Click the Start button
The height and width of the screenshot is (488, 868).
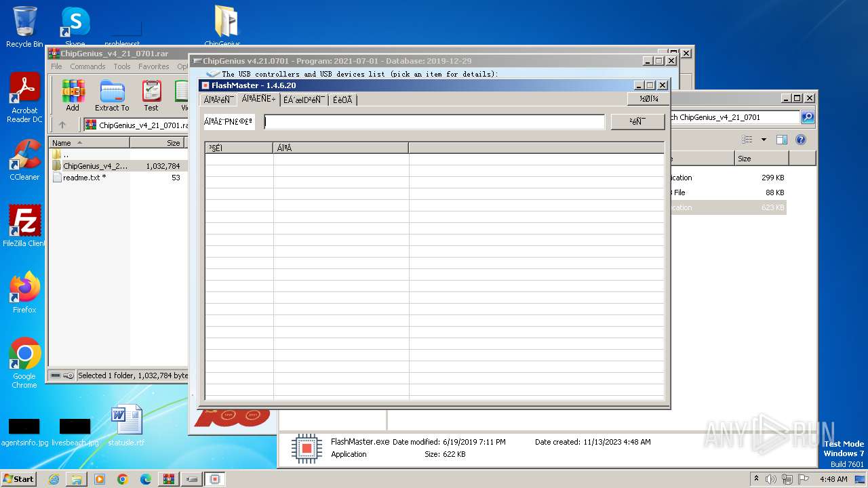(x=18, y=479)
